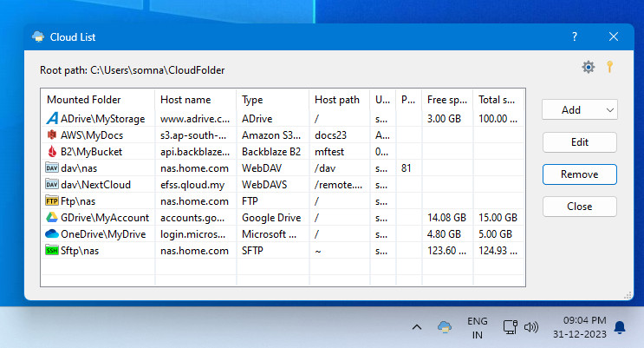Sort by the Free sp... column header
This screenshot has width=644, height=348.
click(x=447, y=100)
